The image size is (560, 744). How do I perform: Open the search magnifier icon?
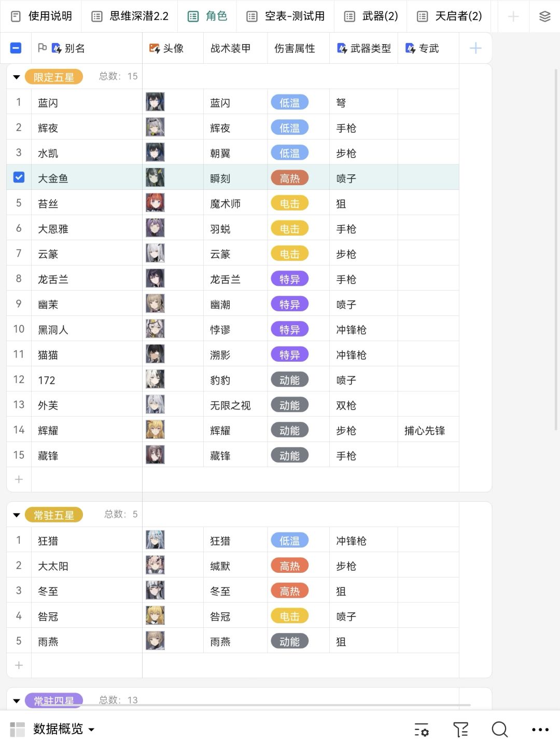coord(500,729)
